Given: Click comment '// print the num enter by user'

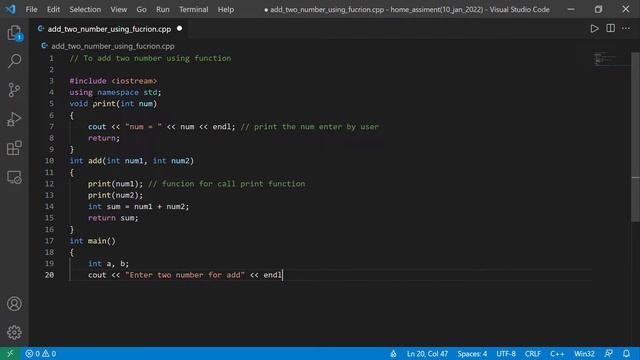Looking at the screenshot, I should coord(310,127).
